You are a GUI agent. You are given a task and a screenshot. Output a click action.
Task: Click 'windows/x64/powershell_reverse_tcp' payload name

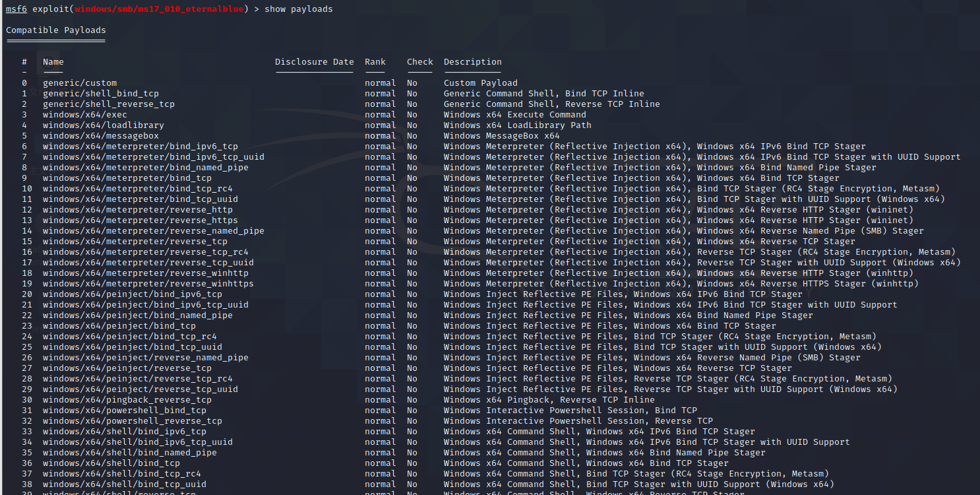coord(133,421)
